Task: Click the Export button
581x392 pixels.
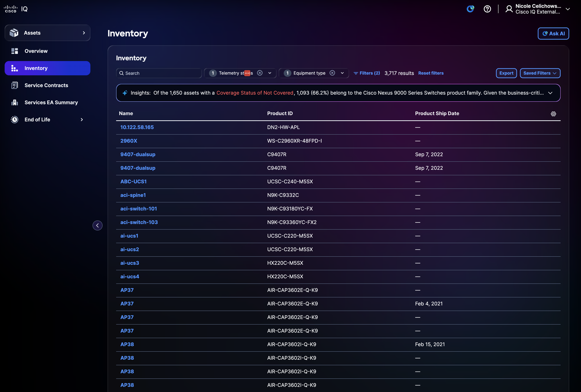Action: pyautogui.click(x=506, y=73)
